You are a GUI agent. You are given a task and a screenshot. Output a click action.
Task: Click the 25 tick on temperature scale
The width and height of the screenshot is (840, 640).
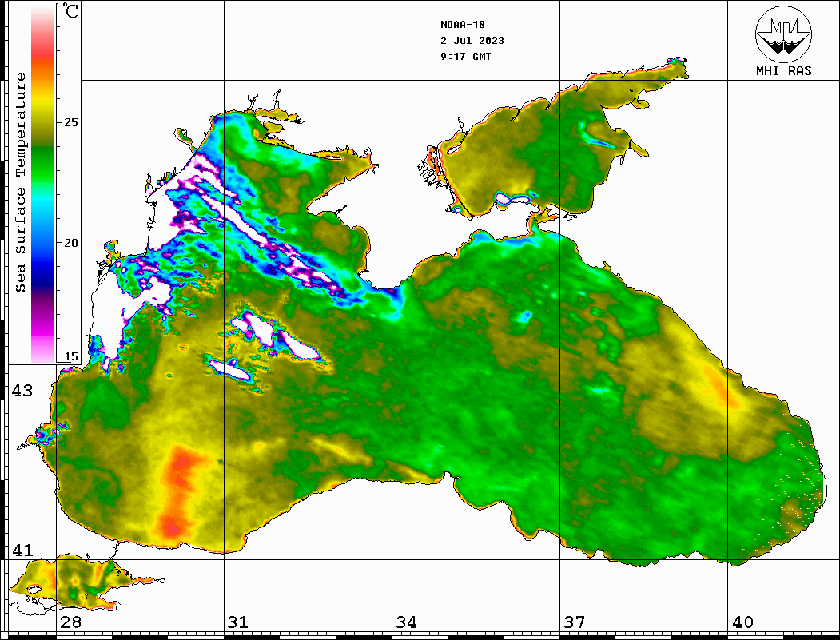tap(70, 122)
